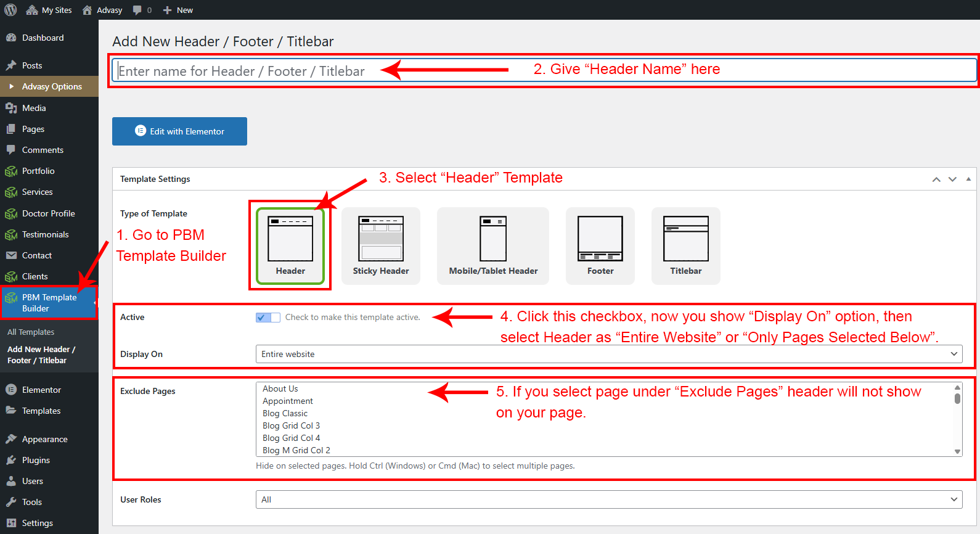Image resolution: width=980 pixels, height=534 pixels.
Task: Open the comments bubble icon in admin bar
Action: coord(137,10)
